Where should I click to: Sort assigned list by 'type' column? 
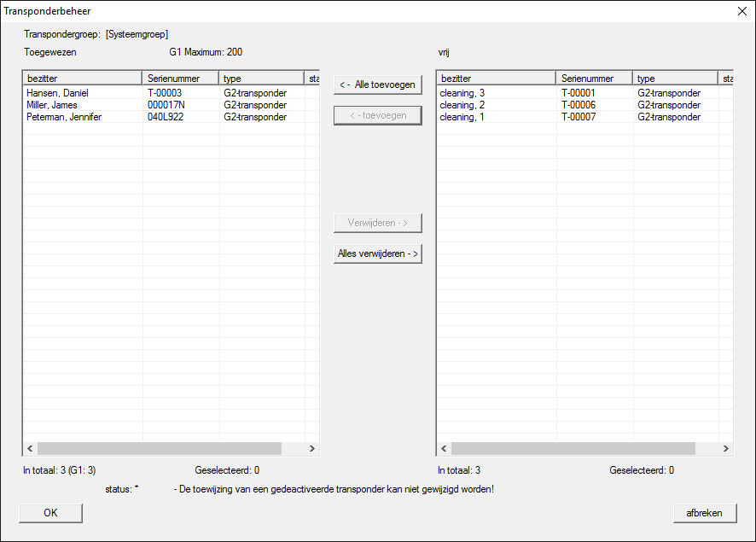pos(261,79)
